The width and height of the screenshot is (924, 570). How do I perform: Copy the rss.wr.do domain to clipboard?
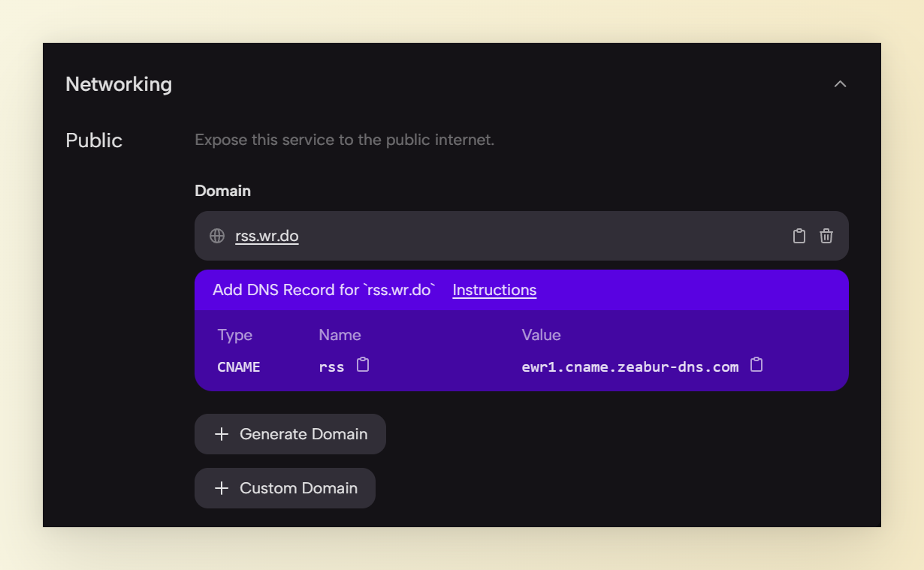(799, 236)
